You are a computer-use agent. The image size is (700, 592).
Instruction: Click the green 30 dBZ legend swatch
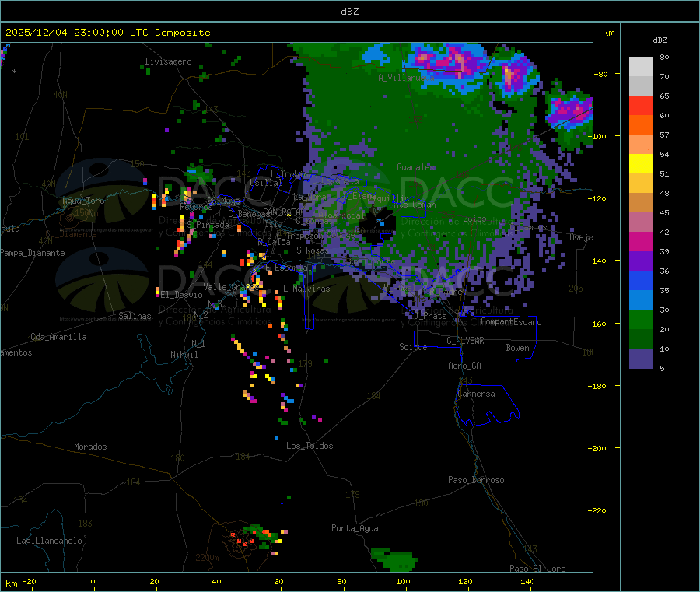point(641,319)
